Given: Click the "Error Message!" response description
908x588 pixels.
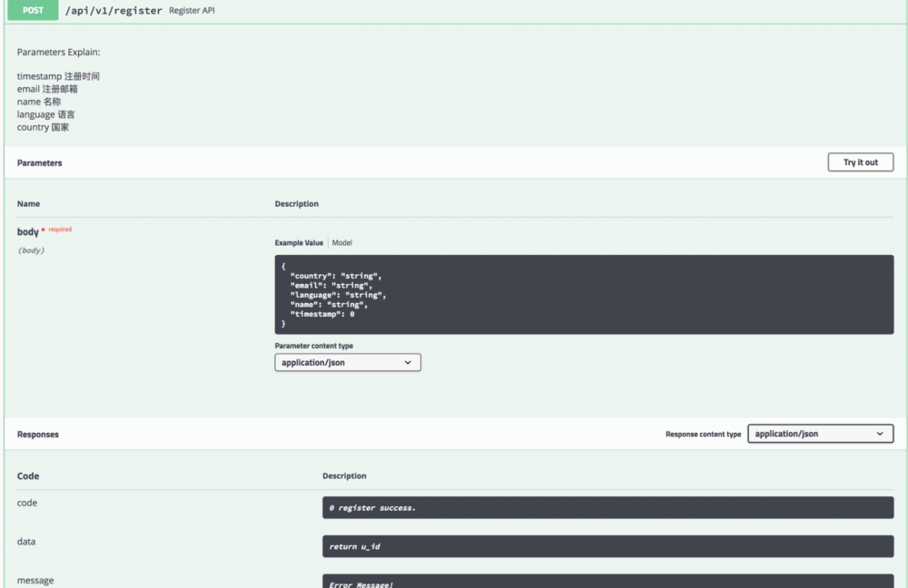Looking at the screenshot, I should (x=607, y=581).
